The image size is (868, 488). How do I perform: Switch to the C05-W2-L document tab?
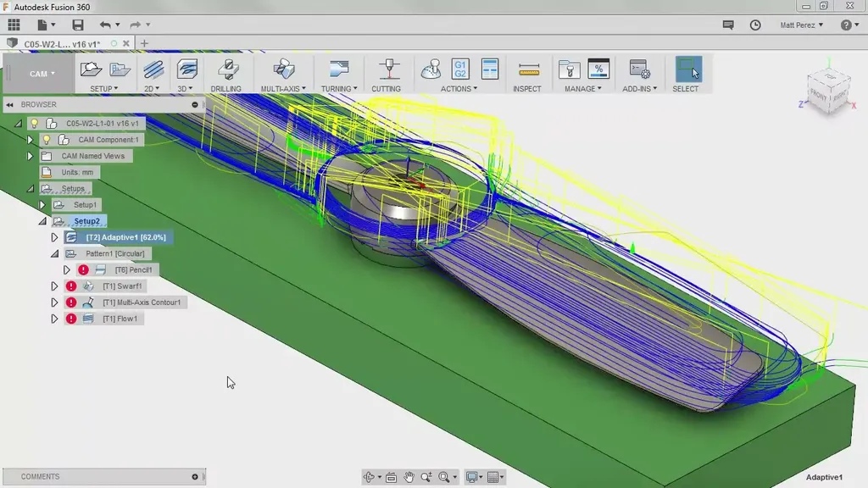pyautogui.click(x=61, y=43)
